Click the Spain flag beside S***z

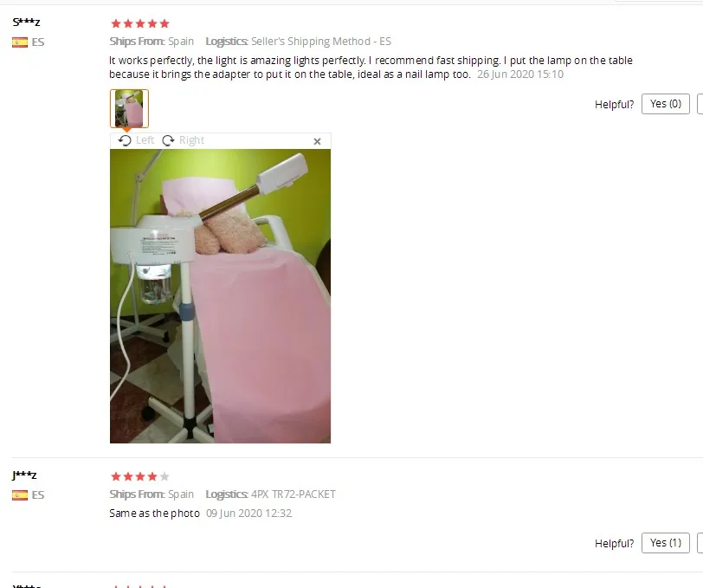(x=20, y=42)
